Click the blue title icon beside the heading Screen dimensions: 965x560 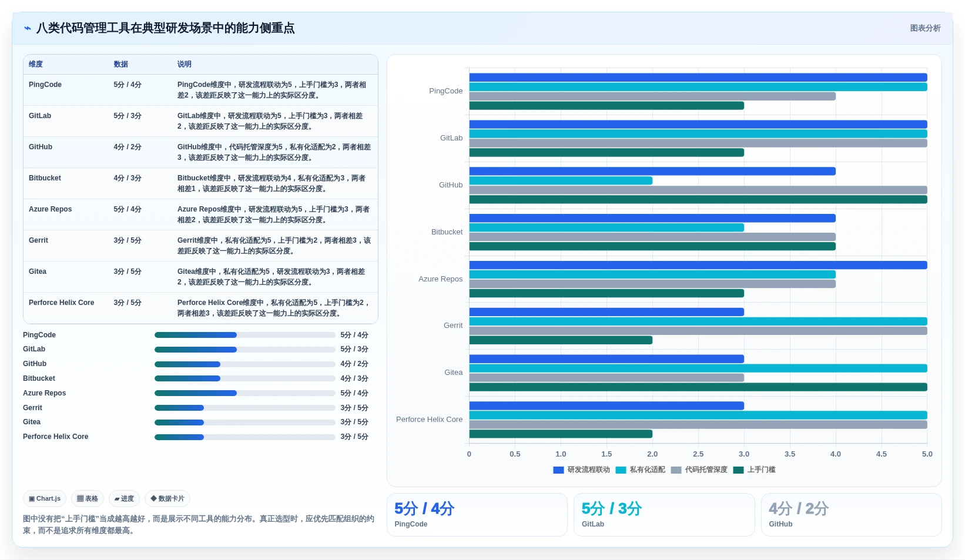(x=28, y=28)
